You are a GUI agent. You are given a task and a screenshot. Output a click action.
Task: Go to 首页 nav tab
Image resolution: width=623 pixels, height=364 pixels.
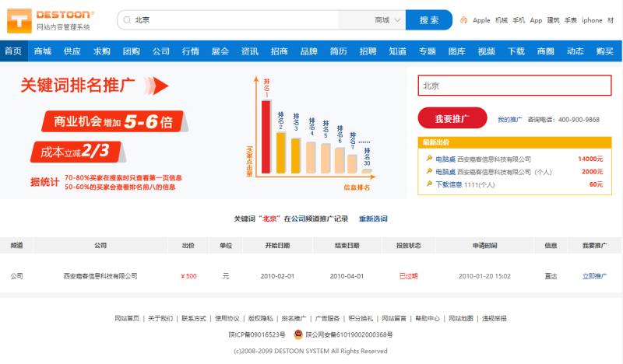point(13,51)
